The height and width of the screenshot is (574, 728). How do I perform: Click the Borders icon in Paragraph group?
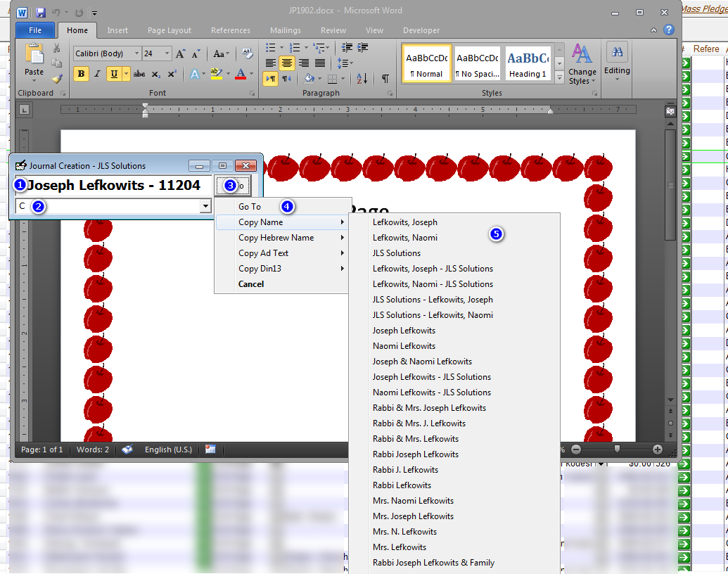tap(332, 79)
